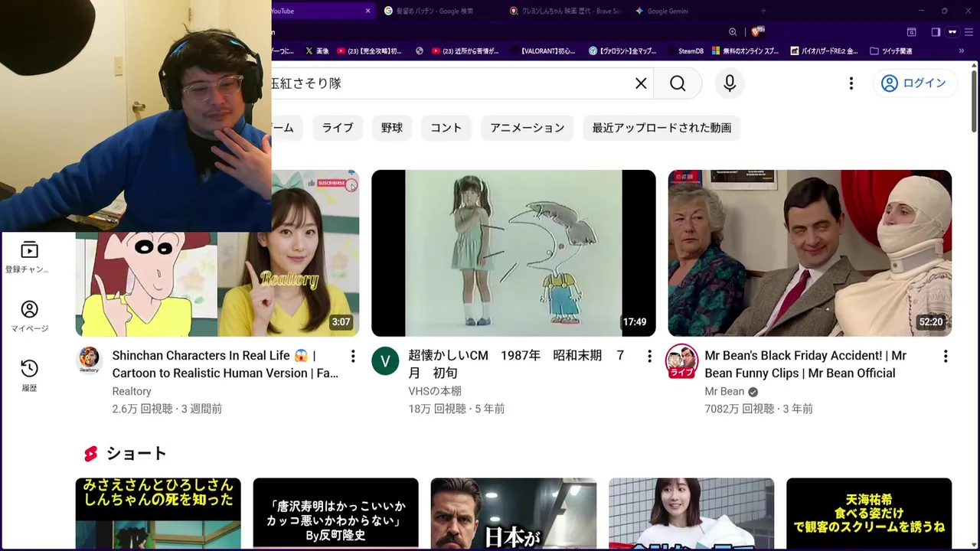The height and width of the screenshot is (551, 980).
Task: Open the ツイッチ関連 bookmarks folder
Action: 890,51
